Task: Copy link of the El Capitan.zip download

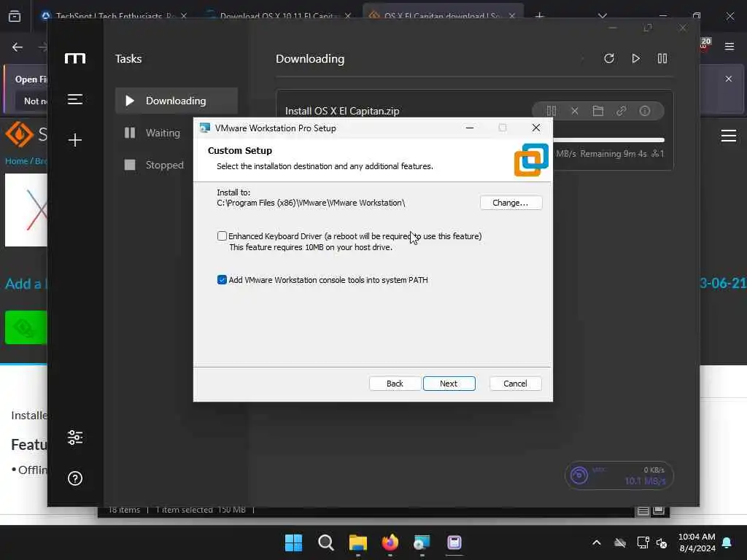Action: click(622, 111)
